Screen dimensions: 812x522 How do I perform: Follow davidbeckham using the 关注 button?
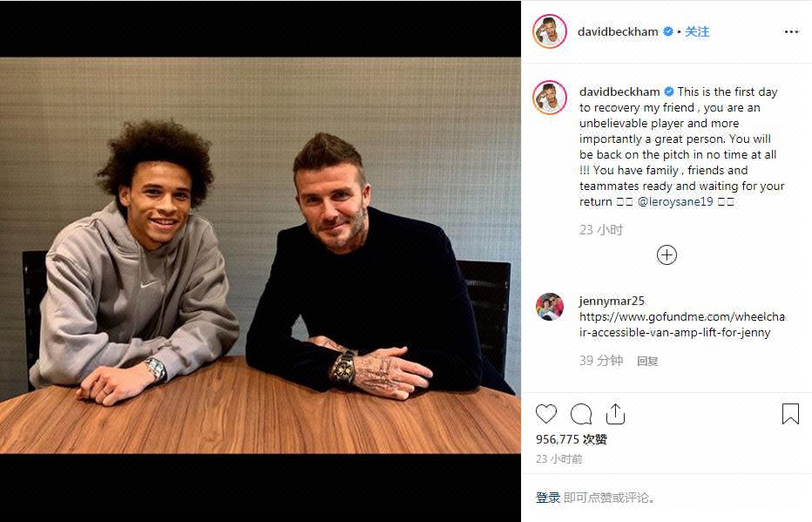tap(697, 31)
